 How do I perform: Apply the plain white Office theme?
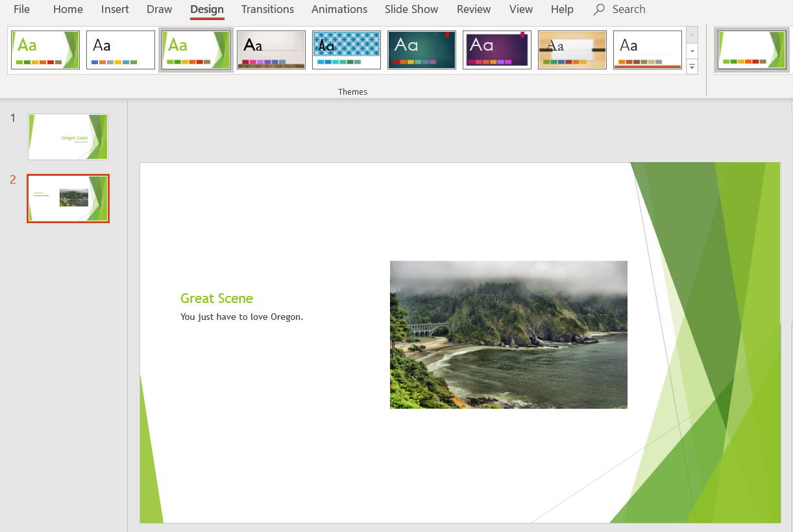coord(121,49)
